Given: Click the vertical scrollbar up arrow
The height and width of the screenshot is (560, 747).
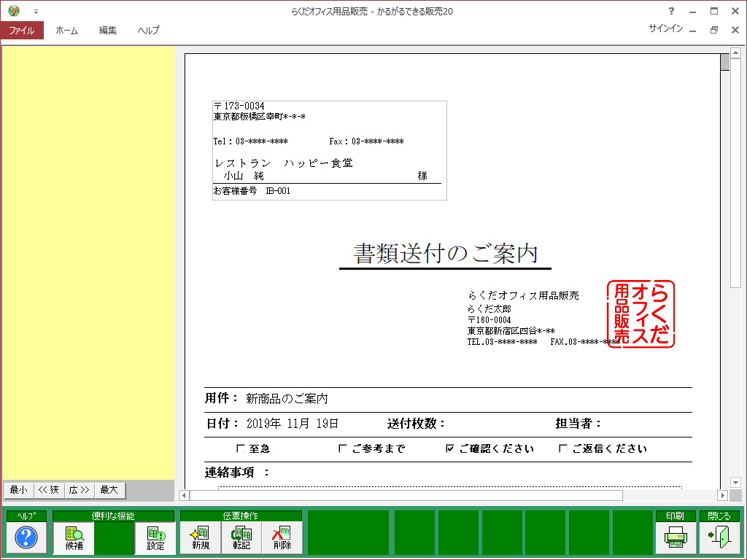Looking at the screenshot, I should coord(735,52).
